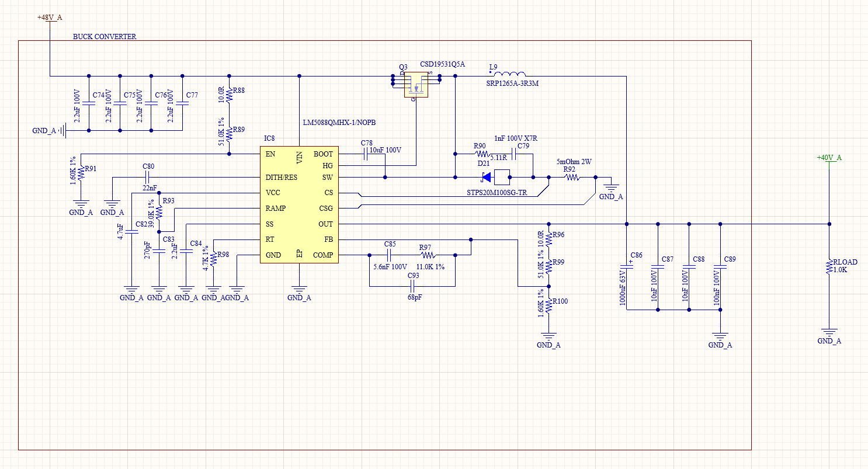The height and width of the screenshot is (469, 868).
Task: Click the IC8 designator label
Action: click(x=269, y=138)
